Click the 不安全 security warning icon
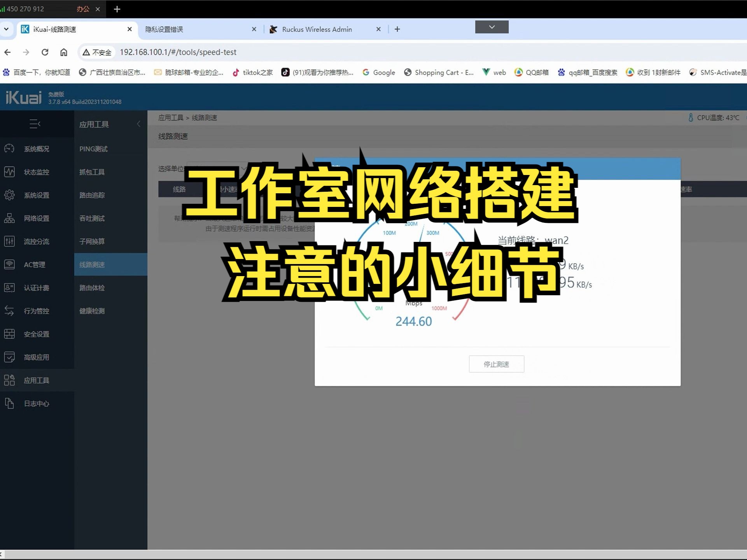The width and height of the screenshot is (747, 560). click(97, 52)
